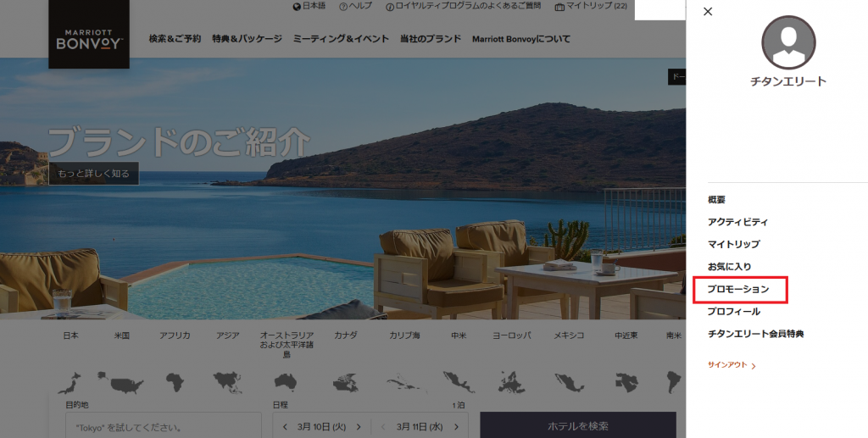Click the profile avatar icon
The height and width of the screenshot is (438, 868).
pos(788,42)
